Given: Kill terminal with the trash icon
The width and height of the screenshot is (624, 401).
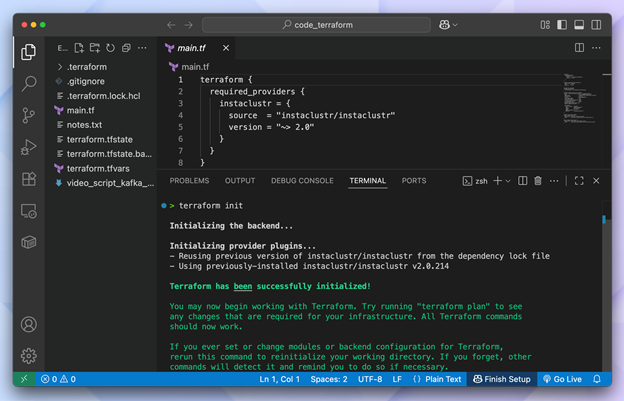Looking at the screenshot, I should coord(538,181).
